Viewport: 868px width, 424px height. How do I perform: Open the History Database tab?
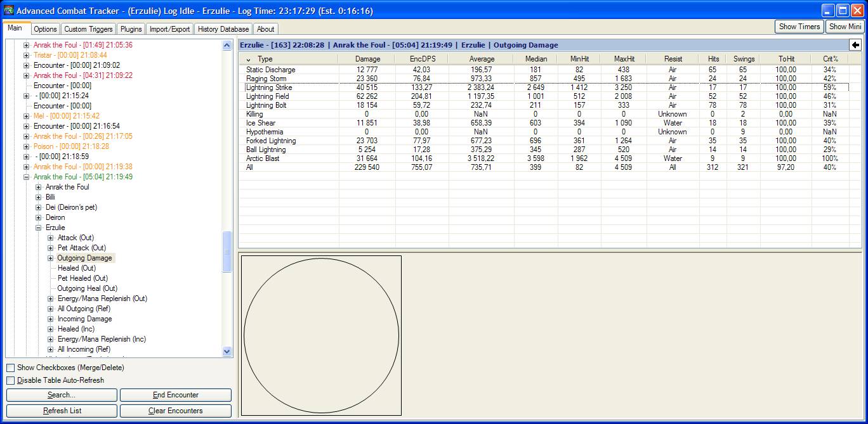[223, 29]
